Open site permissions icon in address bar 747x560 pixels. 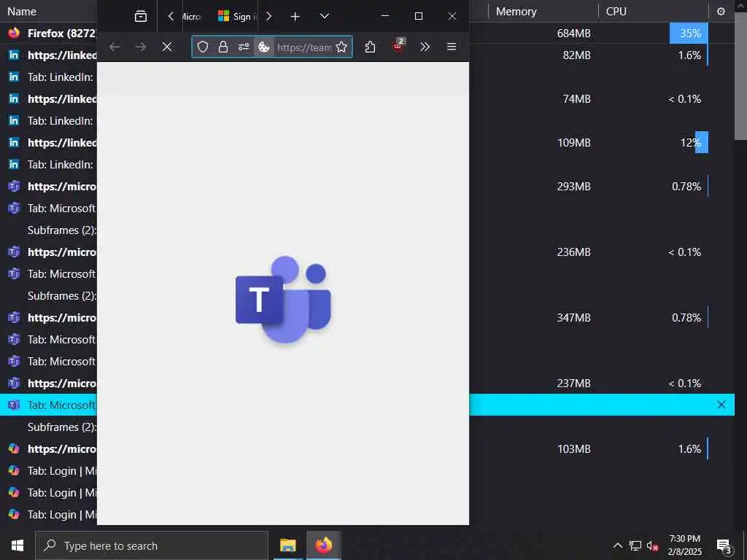tap(244, 47)
